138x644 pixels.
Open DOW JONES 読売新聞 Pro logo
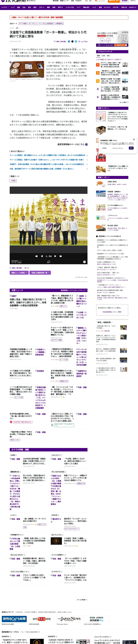[x=96, y=619]
